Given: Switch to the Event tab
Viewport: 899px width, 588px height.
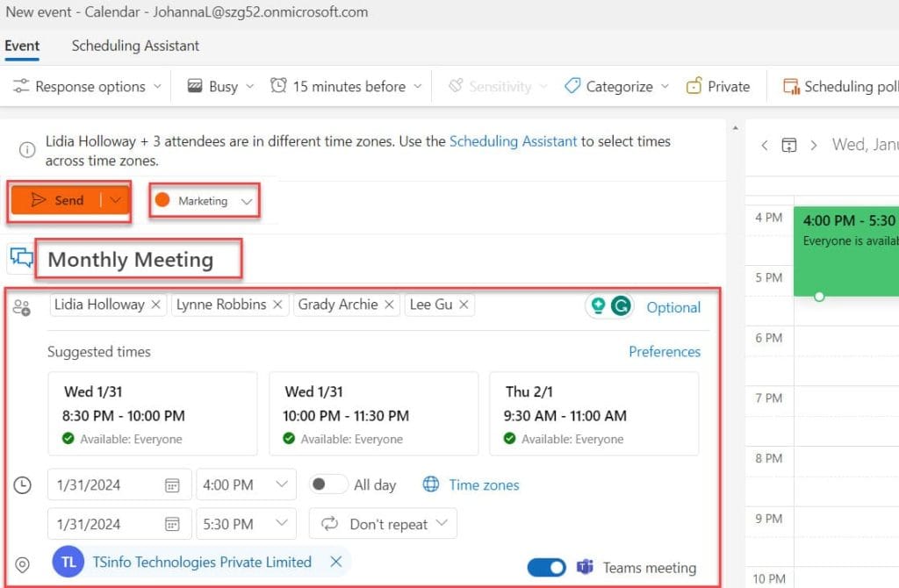Looking at the screenshot, I should click(22, 46).
